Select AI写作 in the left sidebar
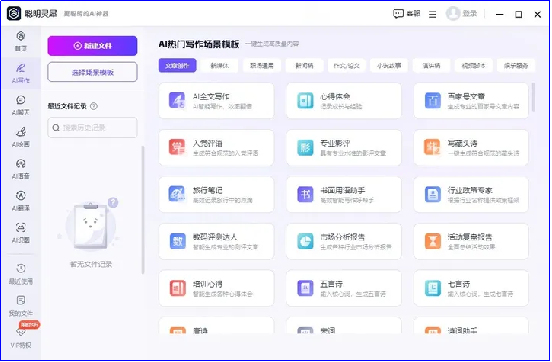The width and height of the screenshot is (552, 362). 21,73
